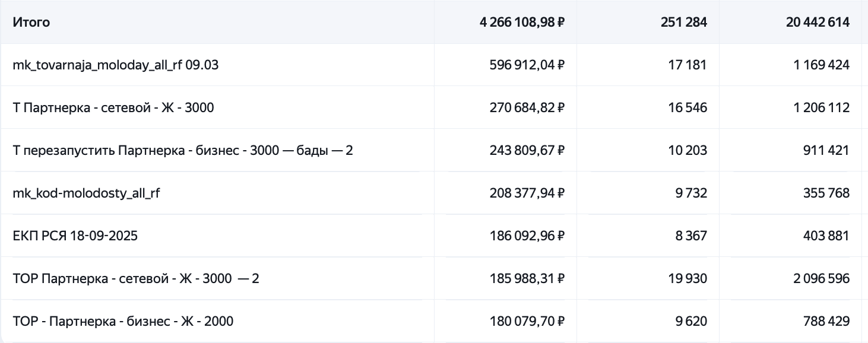The width and height of the screenshot is (868, 343).
Task: Click the impressions cell 355 768
Action: tap(825, 193)
